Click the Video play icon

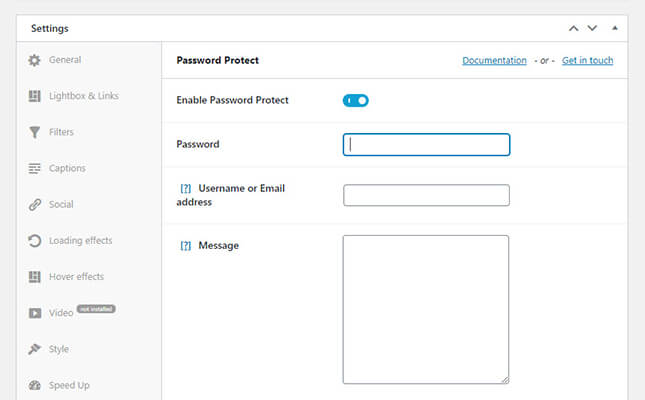coord(35,313)
